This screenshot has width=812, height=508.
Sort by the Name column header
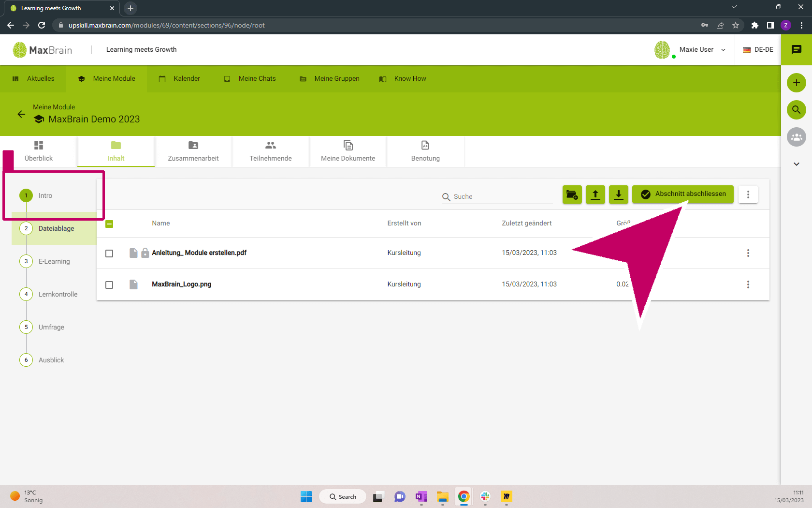click(x=161, y=223)
